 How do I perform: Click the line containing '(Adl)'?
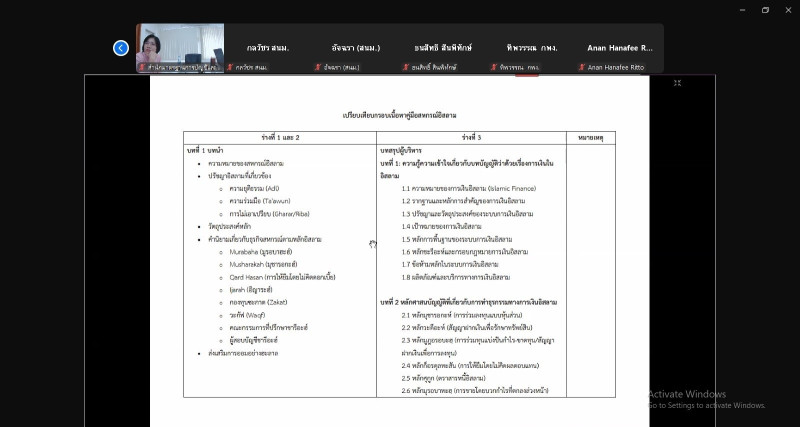click(254, 189)
